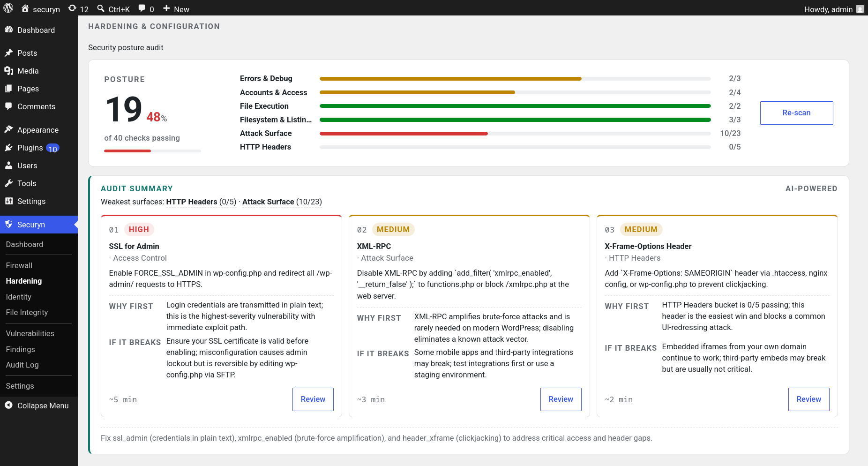This screenshot has height=466, width=868.
Task: Open the Findings submenu item
Action: coord(21,349)
